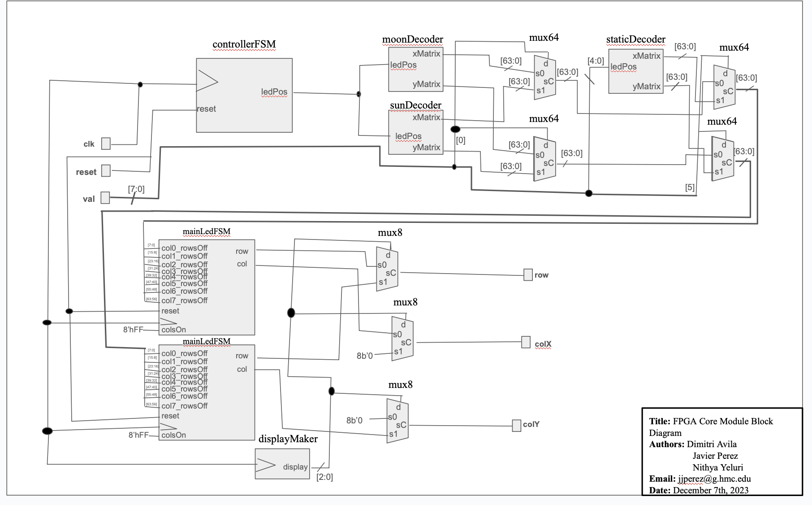Click the controllerFSM block title
Screen dimensions: 812x505
point(244,44)
